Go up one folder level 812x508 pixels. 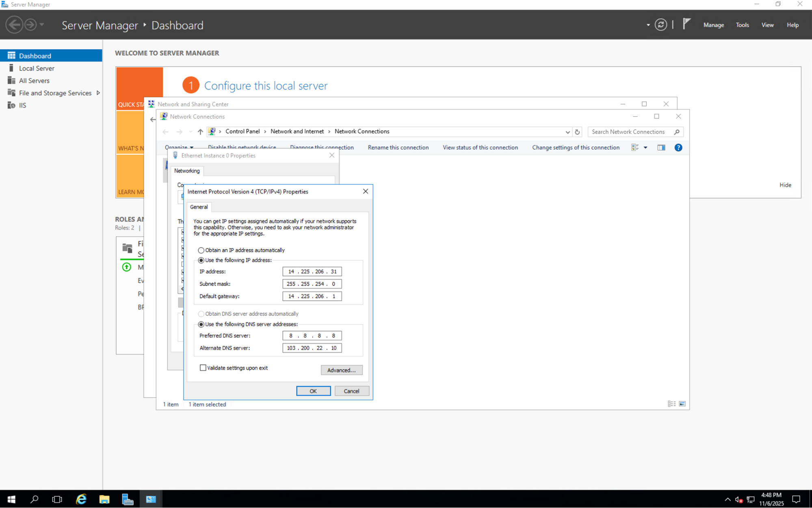point(200,132)
